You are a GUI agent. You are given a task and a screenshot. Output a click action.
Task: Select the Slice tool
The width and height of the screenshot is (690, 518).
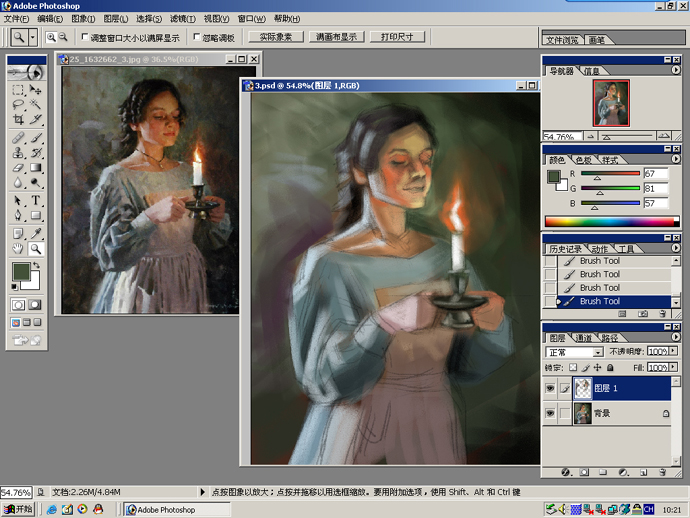pos(35,119)
